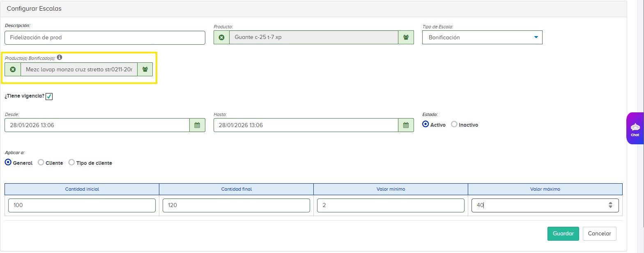Click the Cantidad inicial input box
Screen dimensions: 644x253
(x=82, y=205)
